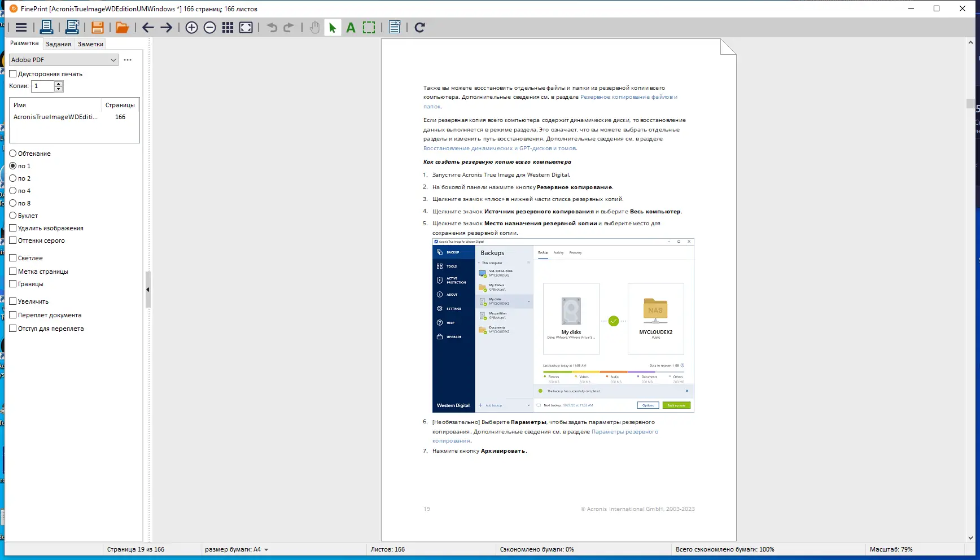Open the hamburger main menu
980x560 pixels.
pos(21,27)
